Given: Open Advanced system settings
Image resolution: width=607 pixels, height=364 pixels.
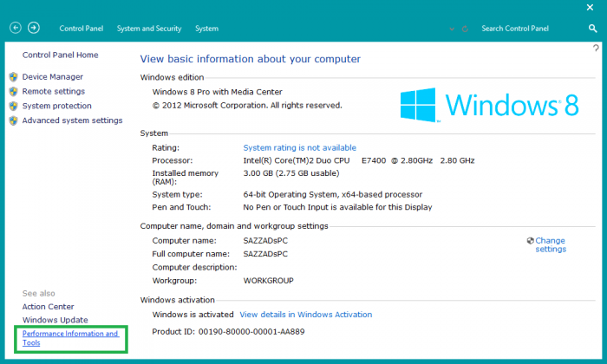Looking at the screenshot, I should click(72, 120).
